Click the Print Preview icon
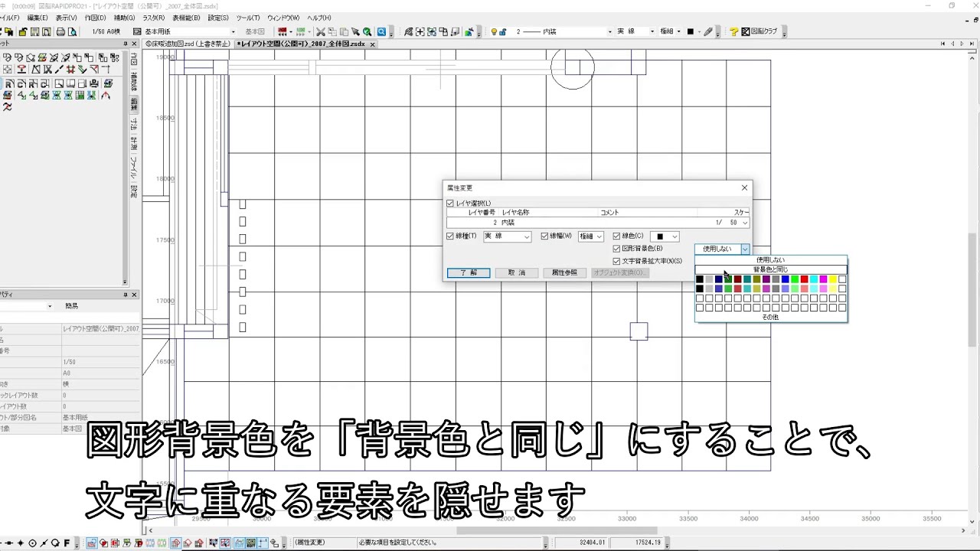980x551 pixels. (x=72, y=31)
